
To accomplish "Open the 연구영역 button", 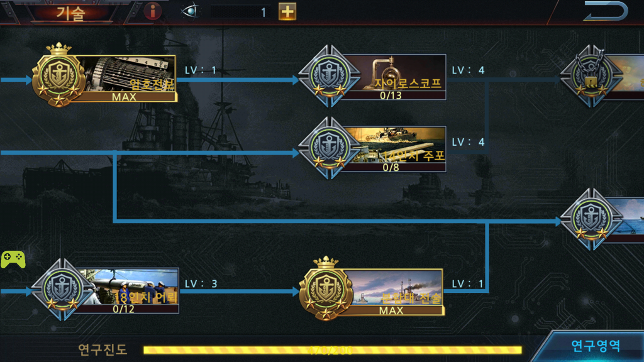I will click(595, 346).
